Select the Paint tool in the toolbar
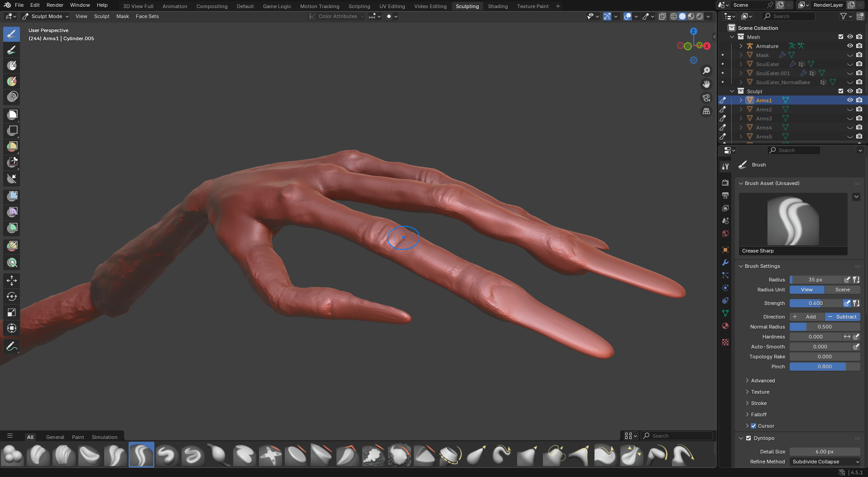This screenshot has width=868, height=477. [12, 50]
